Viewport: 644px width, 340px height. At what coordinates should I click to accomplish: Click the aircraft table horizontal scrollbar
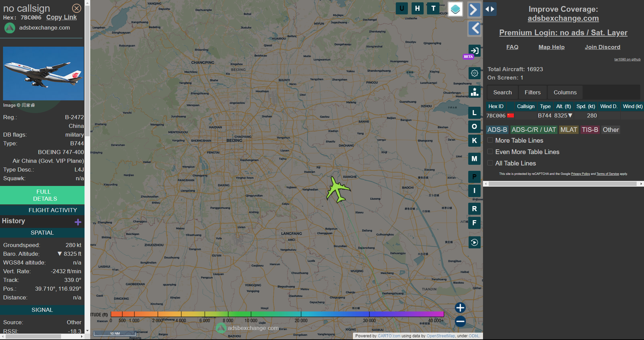point(563,184)
